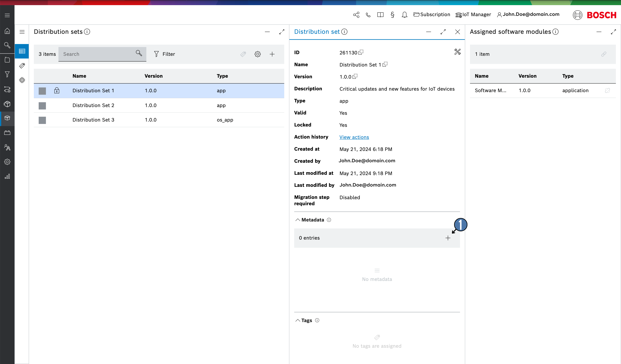Open the View actions link
Screen dimensions: 621x364
click(354, 137)
